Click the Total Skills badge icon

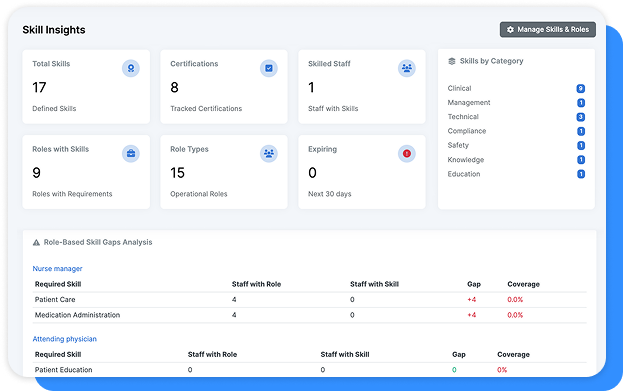coord(131,68)
